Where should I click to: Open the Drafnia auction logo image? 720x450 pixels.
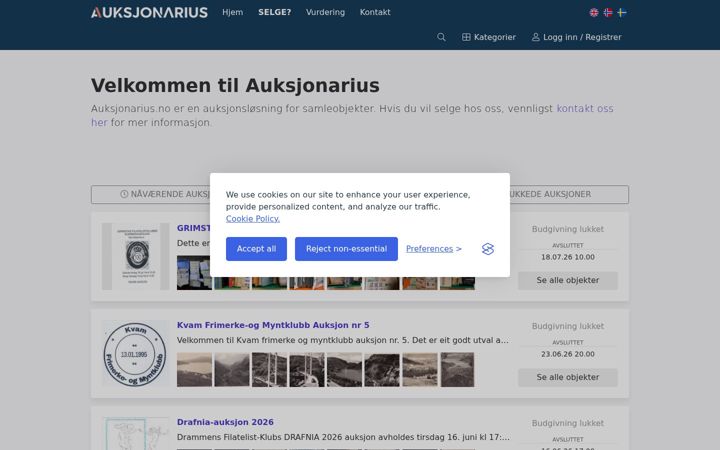point(135,434)
